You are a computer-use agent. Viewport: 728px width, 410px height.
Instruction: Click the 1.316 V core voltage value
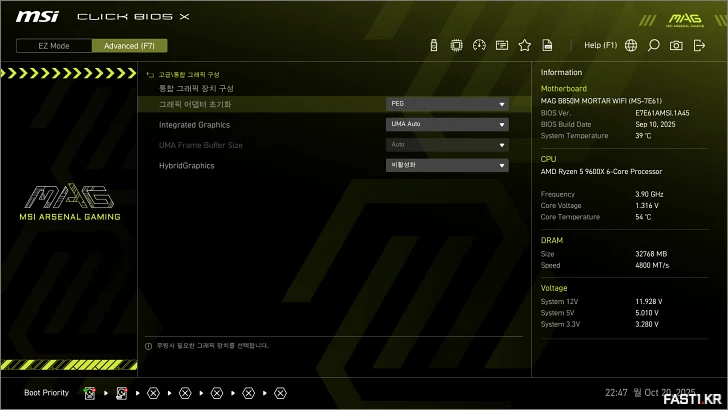[x=647, y=206]
